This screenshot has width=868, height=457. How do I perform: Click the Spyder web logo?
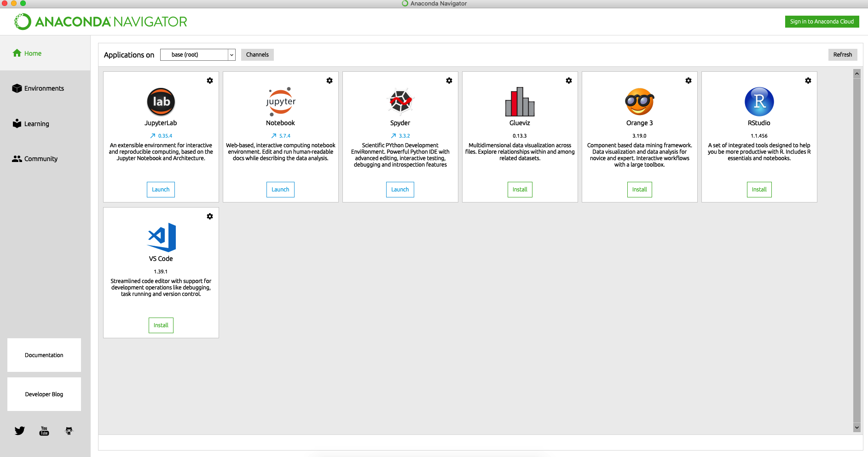click(400, 101)
